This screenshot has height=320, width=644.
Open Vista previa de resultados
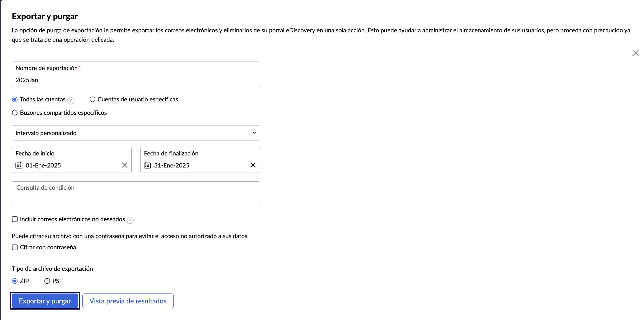coord(128,301)
